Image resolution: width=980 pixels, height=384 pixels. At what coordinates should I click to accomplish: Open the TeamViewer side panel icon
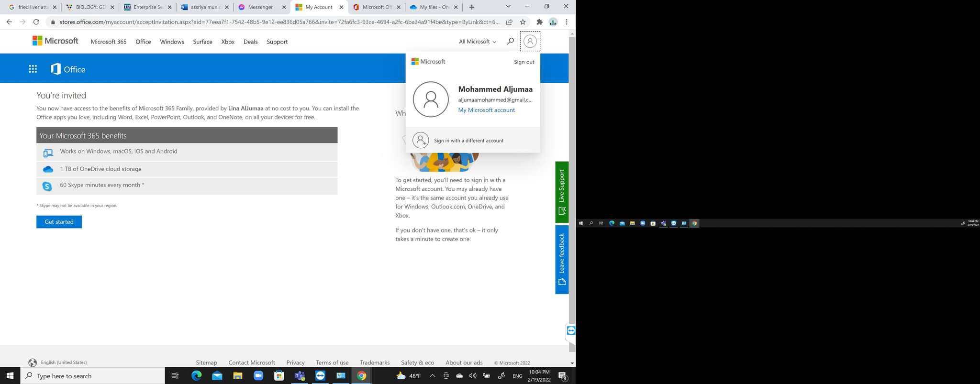[571, 330]
